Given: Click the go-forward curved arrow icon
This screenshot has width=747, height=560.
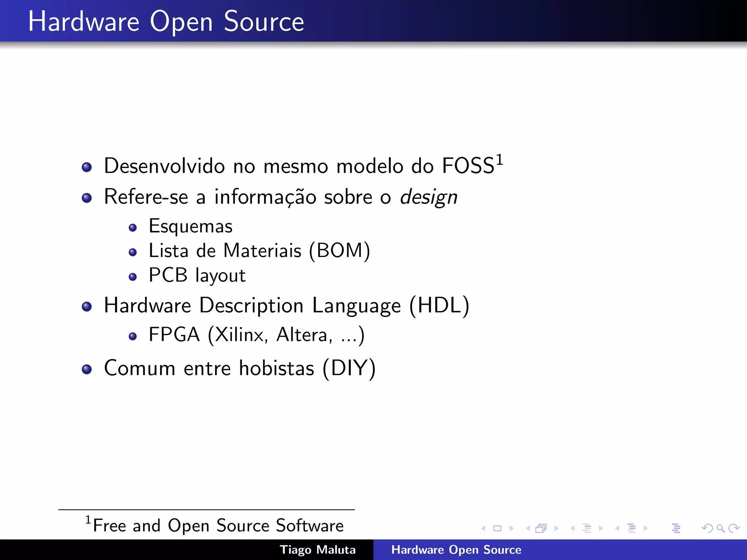Looking at the screenshot, I should pos(734,528).
